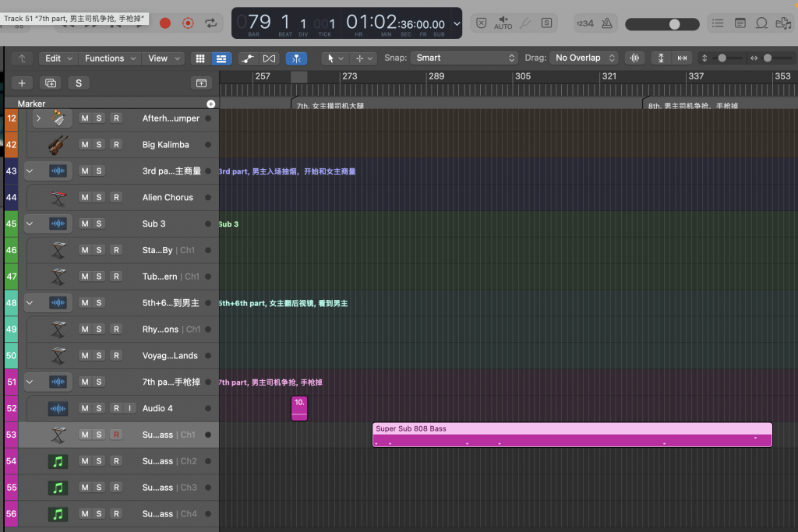798x532 pixels.
Task: Click the Alien Chorus keyboard icon
Action: (58, 197)
